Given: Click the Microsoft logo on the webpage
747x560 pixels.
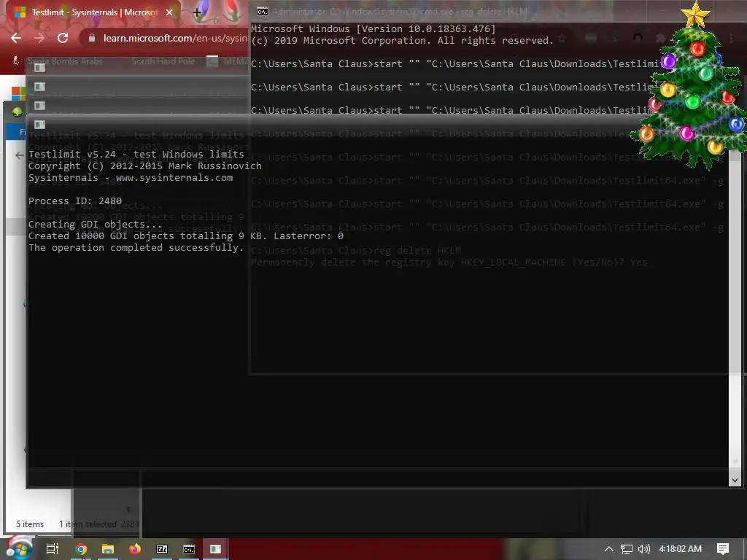Looking at the screenshot, I should click(x=18, y=93).
